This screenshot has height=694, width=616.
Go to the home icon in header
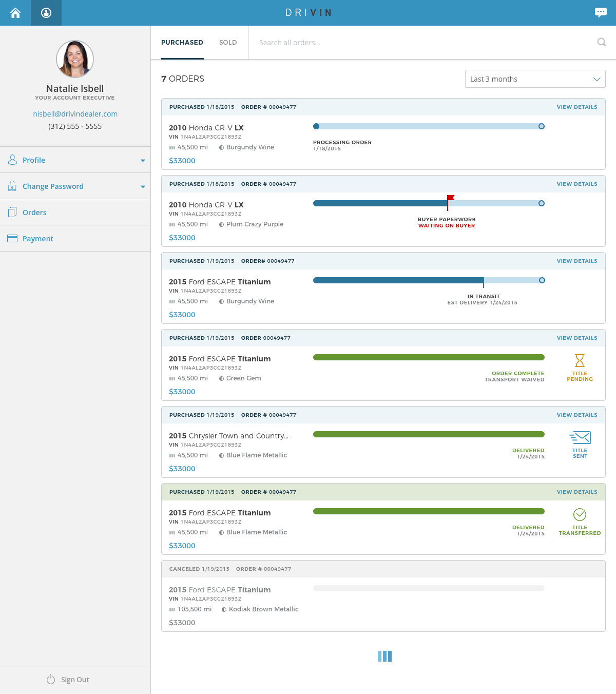click(x=15, y=13)
